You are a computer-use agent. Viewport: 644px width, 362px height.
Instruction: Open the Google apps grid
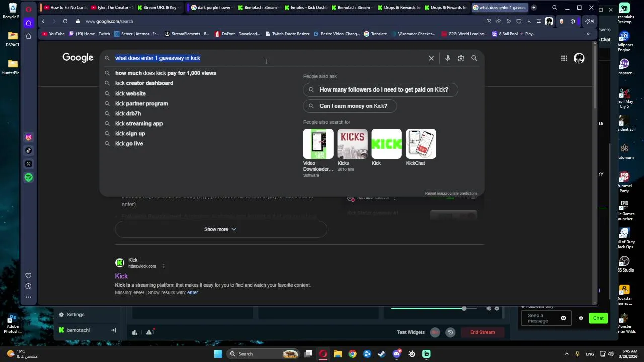click(564, 58)
